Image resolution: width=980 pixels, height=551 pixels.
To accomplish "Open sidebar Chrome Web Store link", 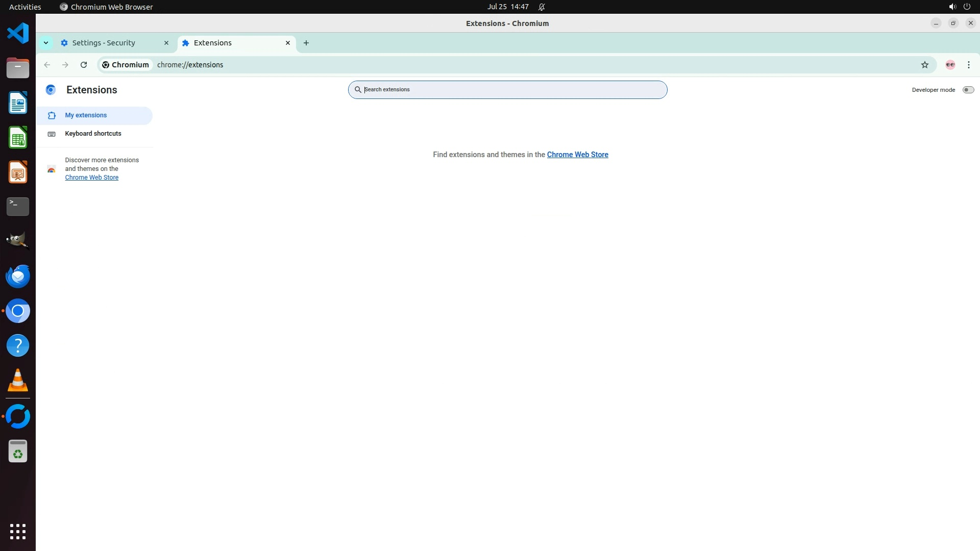I will pos(91,178).
